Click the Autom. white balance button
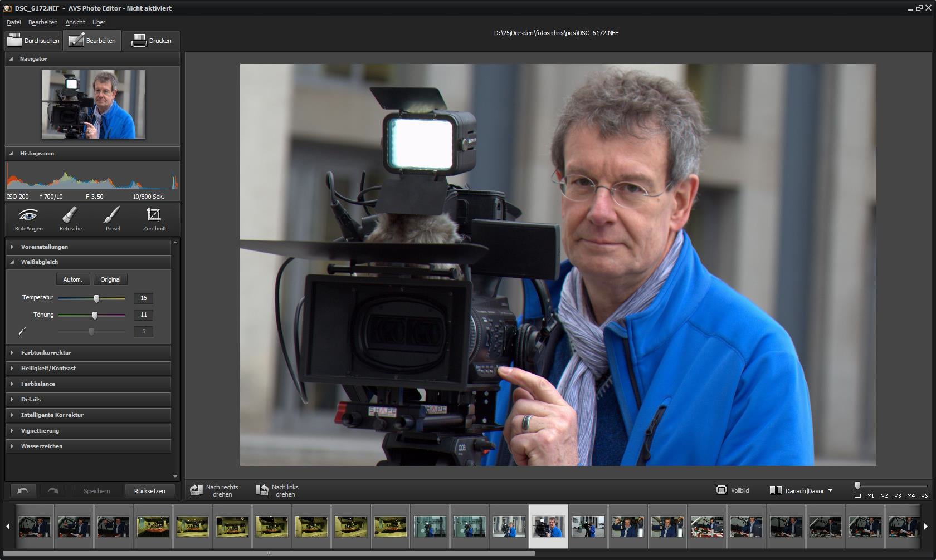Screen dimensions: 936x560 tap(72, 279)
